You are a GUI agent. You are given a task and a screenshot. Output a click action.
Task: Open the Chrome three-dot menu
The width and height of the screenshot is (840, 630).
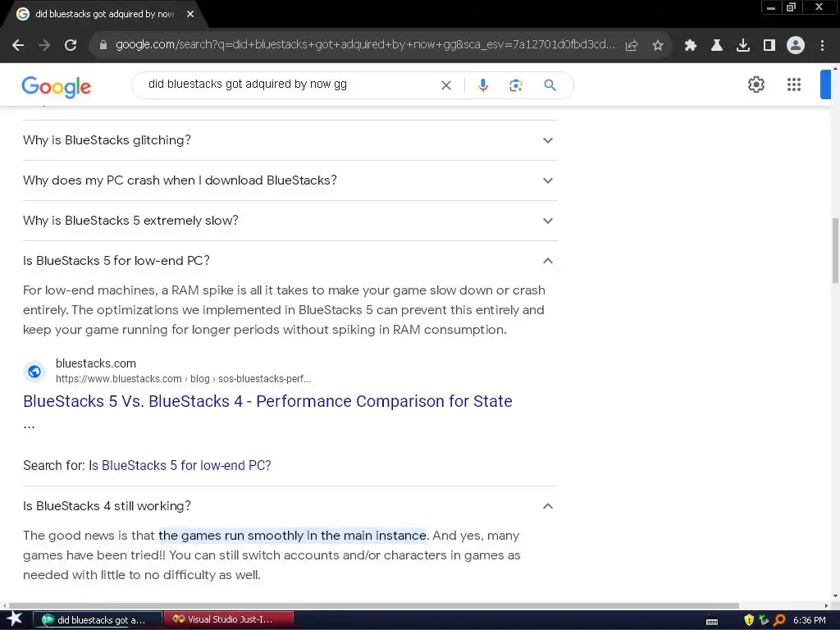coord(822,45)
